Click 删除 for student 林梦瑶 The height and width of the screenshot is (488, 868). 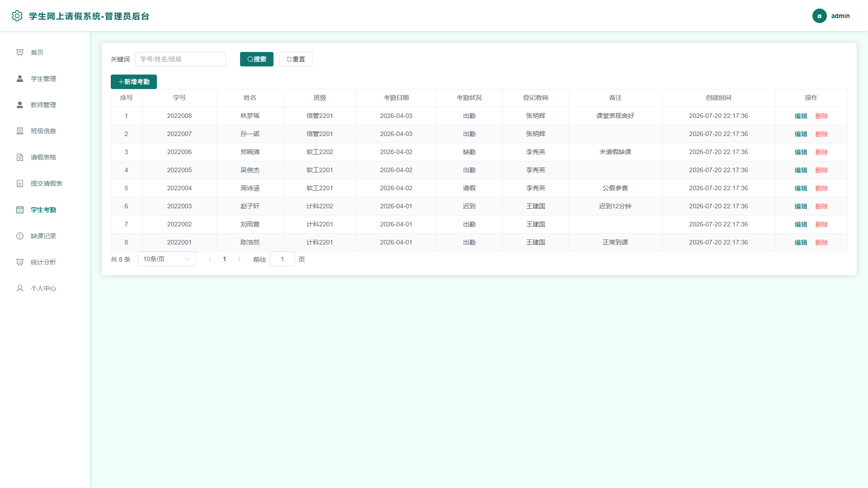821,116
